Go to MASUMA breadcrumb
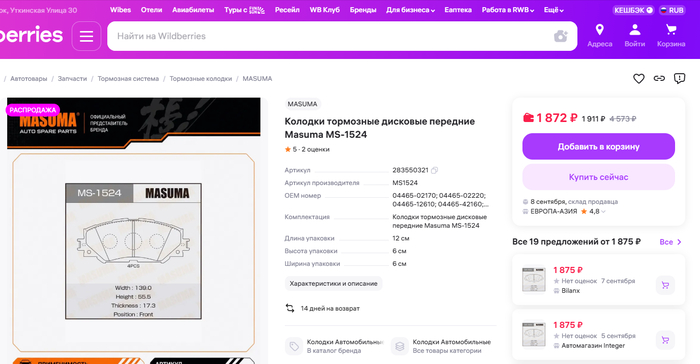700x364 pixels. 257,79
